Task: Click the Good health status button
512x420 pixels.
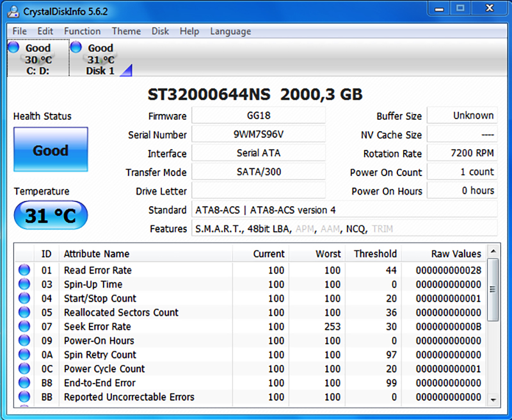Action: (51, 150)
